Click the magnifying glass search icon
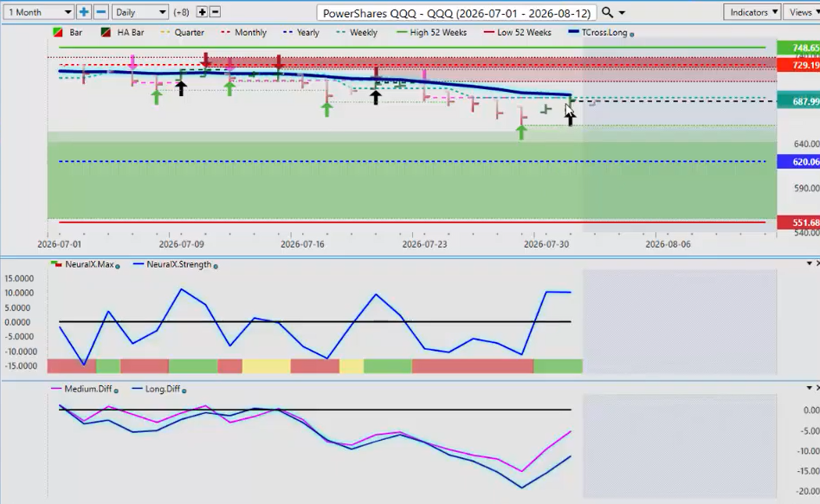 coord(607,12)
